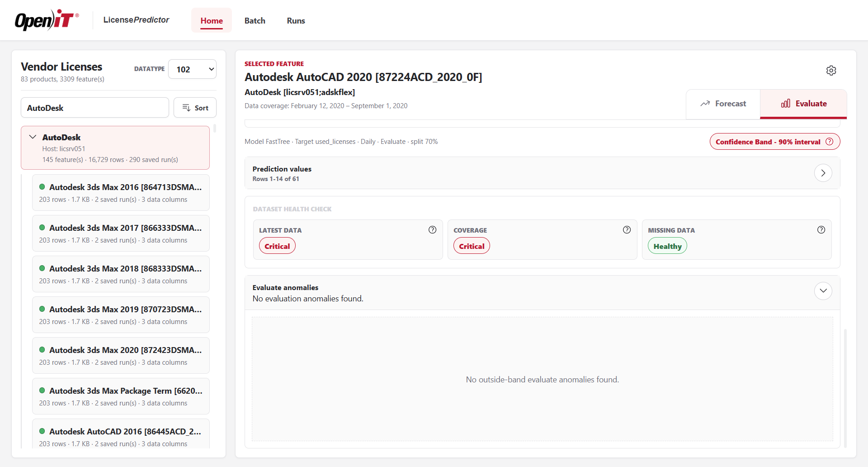Click the Model FastTree summary line
This screenshot has width=868, height=467.
341,142
